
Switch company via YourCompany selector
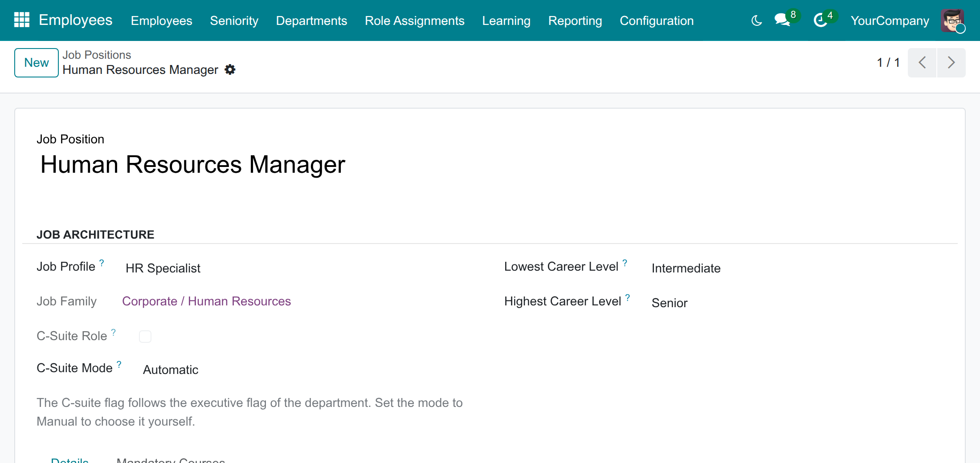890,20
